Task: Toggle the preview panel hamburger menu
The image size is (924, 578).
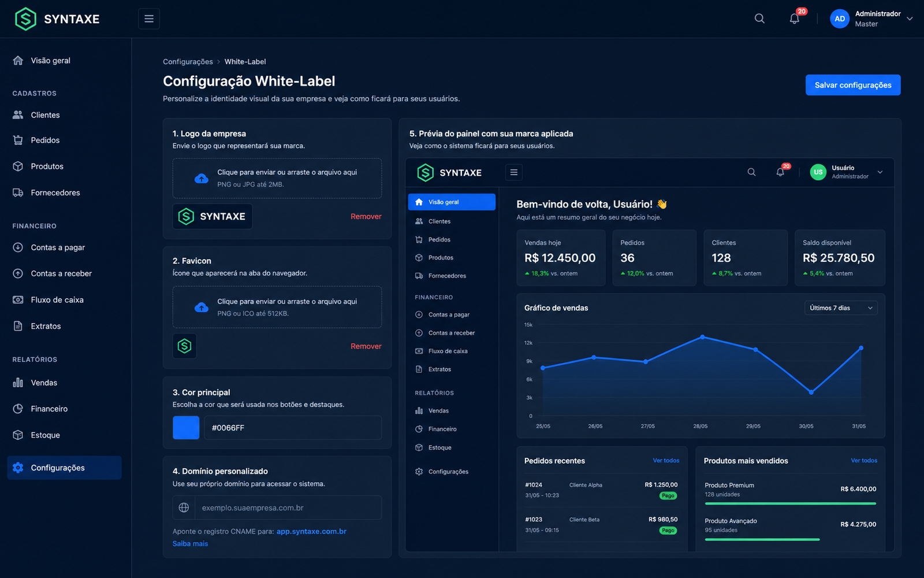Action: click(514, 172)
